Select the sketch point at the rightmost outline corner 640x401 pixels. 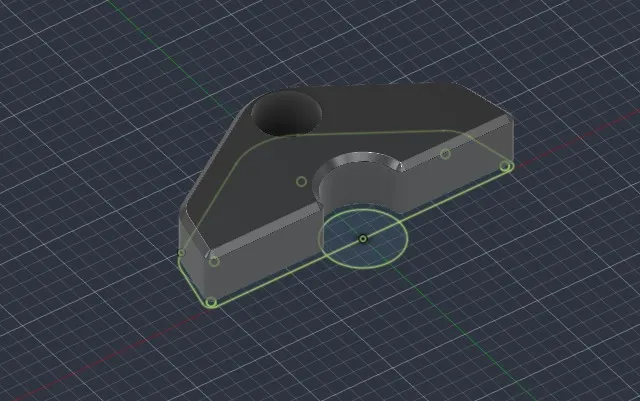pos(505,166)
